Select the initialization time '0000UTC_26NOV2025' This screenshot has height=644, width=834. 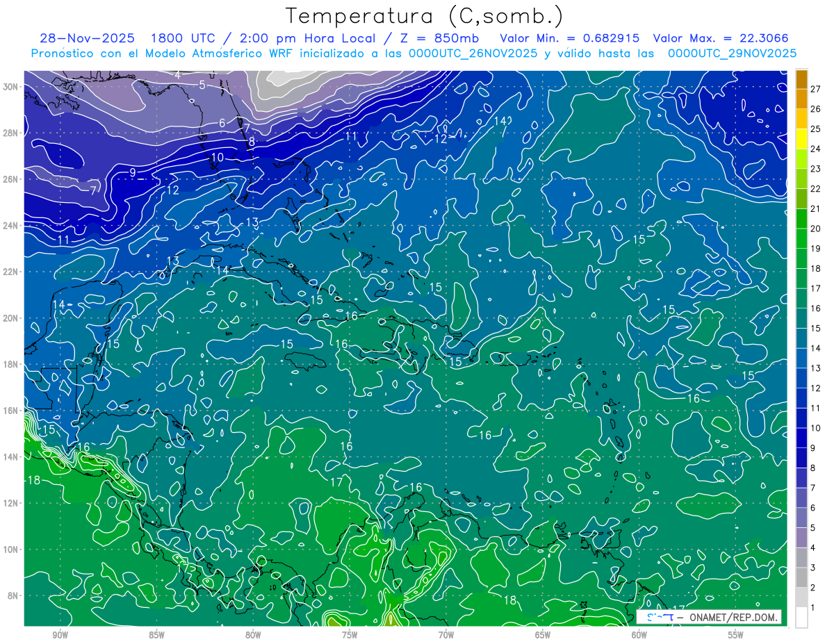tap(473, 53)
